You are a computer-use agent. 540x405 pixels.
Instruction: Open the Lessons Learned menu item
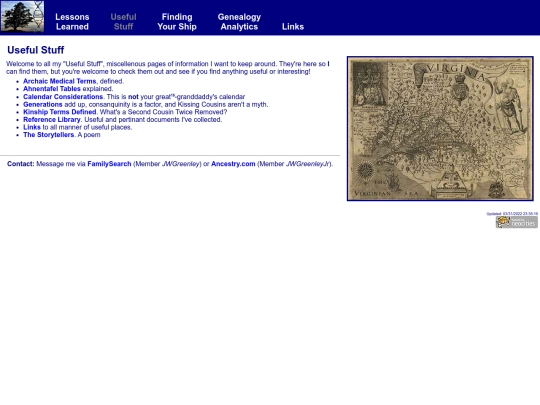coord(72,22)
